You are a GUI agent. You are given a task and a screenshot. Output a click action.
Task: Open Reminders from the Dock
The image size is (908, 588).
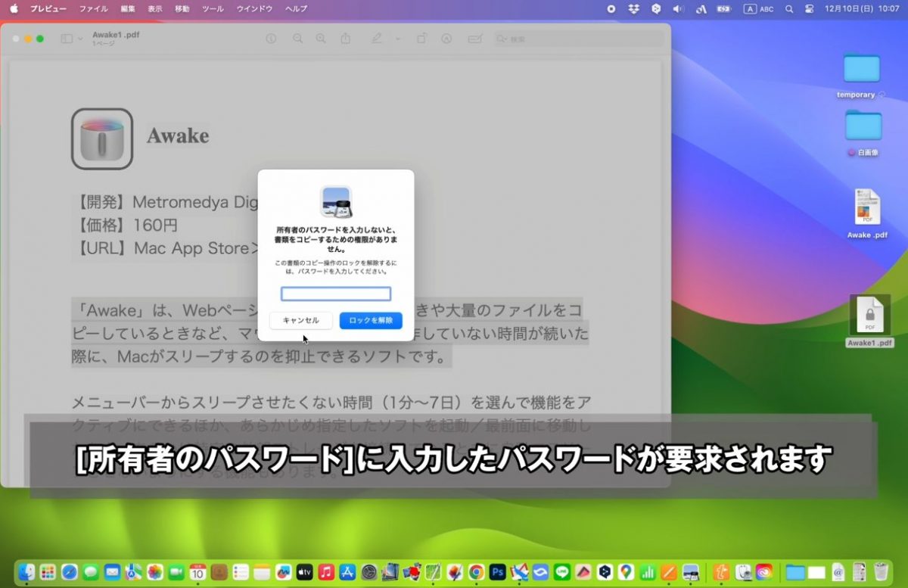click(x=241, y=571)
